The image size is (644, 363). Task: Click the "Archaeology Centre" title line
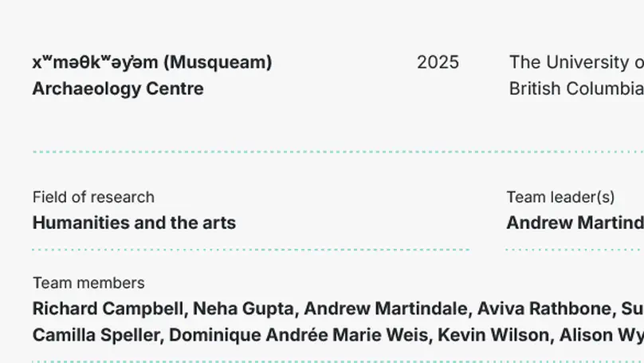coord(118,89)
